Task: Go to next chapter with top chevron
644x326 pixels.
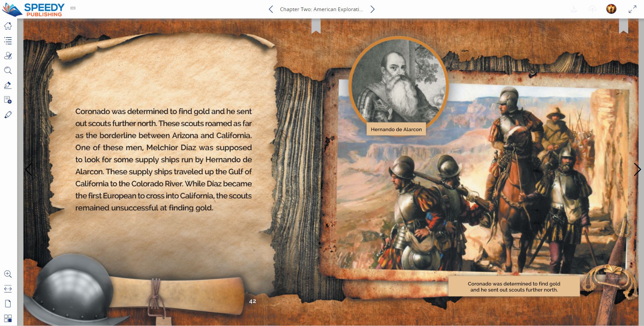Action: point(372,9)
